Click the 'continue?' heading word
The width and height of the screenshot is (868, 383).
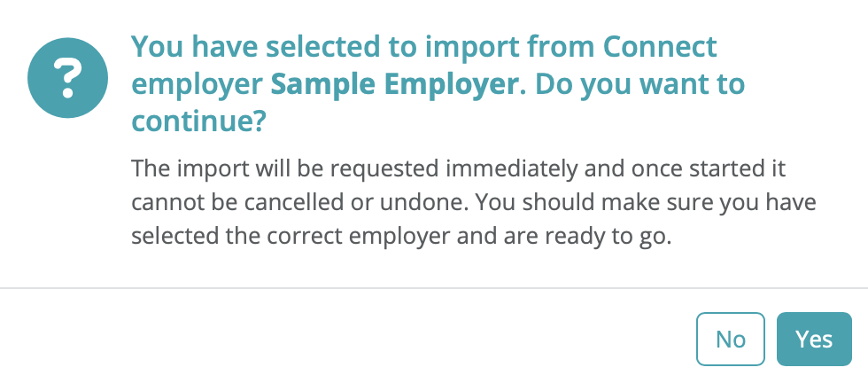point(198,123)
